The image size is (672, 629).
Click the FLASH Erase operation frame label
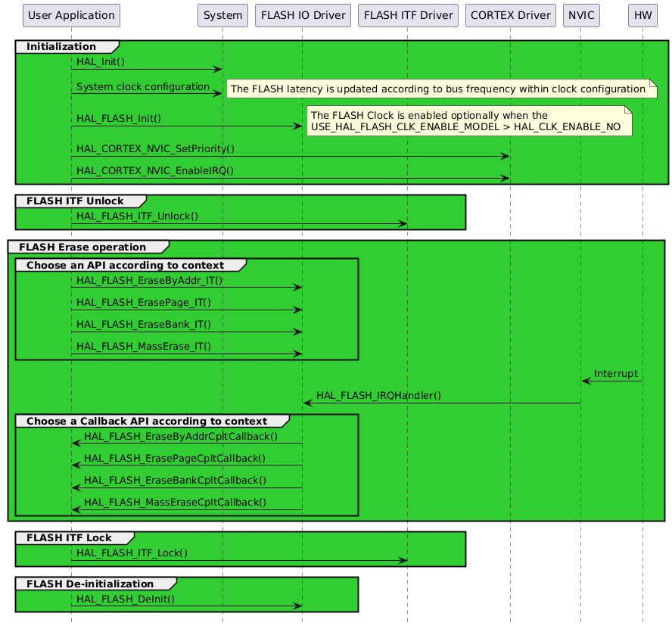click(84, 247)
